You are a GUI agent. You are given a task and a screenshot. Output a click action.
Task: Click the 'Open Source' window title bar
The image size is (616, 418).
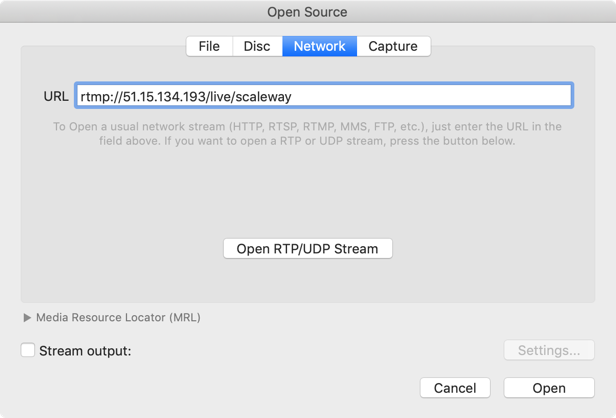point(308,12)
